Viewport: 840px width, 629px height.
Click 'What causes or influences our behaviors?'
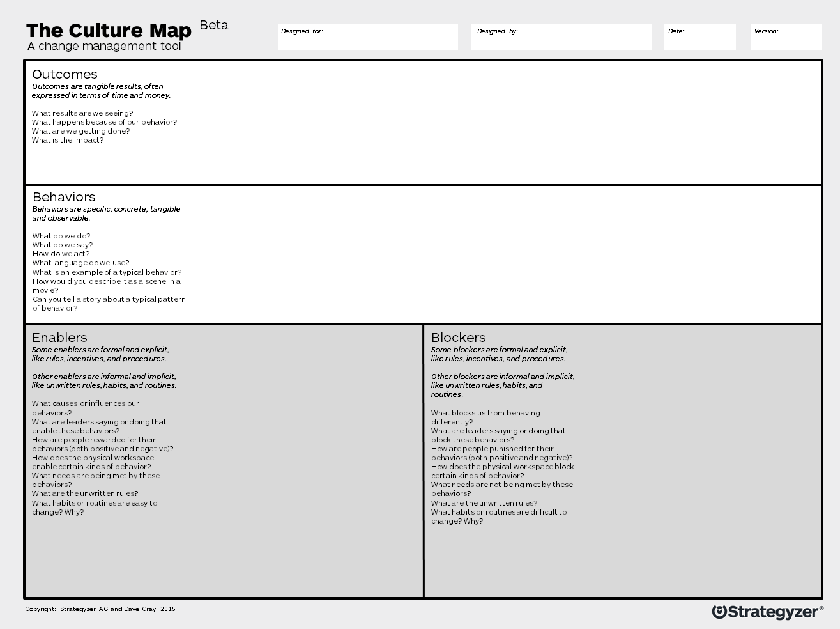click(86, 408)
